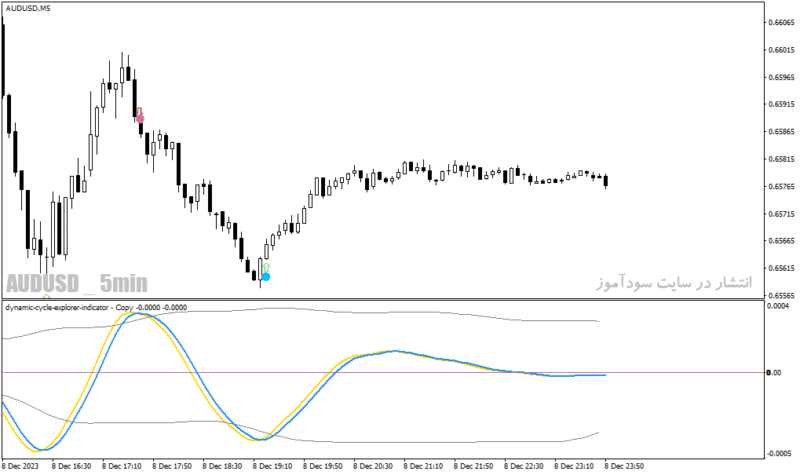This screenshot has height=475, width=800.
Task: Click price label 0.66015
Action: (x=781, y=50)
